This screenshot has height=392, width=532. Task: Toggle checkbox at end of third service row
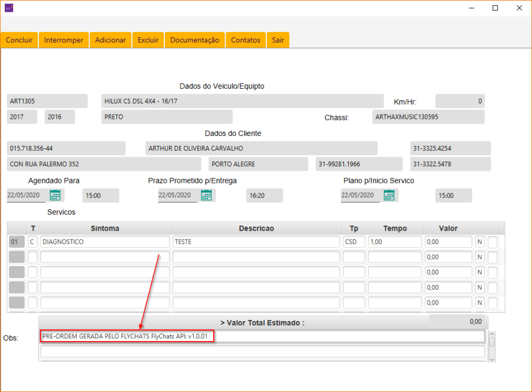[492, 272]
